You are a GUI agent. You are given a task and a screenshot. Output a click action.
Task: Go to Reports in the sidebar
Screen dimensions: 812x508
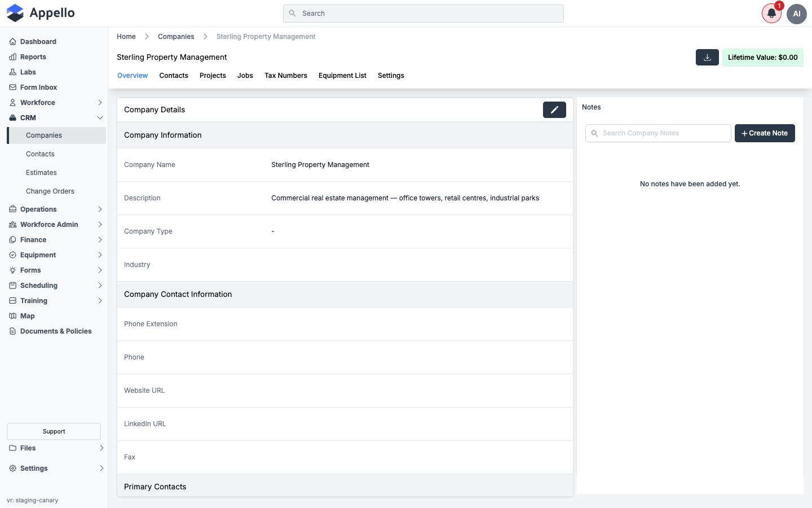click(x=33, y=57)
